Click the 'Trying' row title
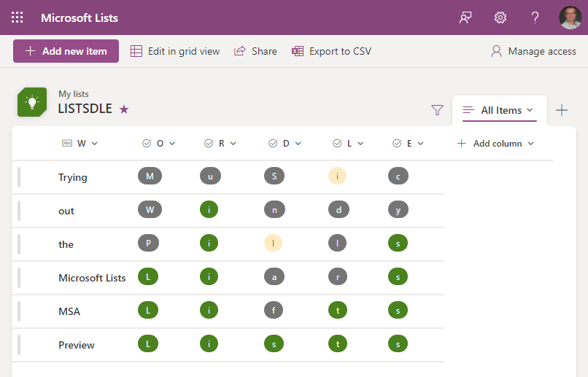This screenshot has height=377, width=588. tap(73, 177)
